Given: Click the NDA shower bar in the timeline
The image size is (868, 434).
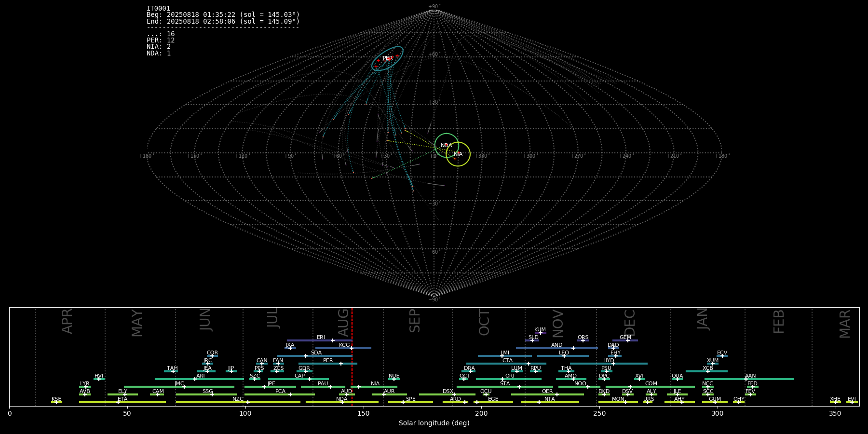Looking at the screenshot, I should pyautogui.click(x=342, y=402).
